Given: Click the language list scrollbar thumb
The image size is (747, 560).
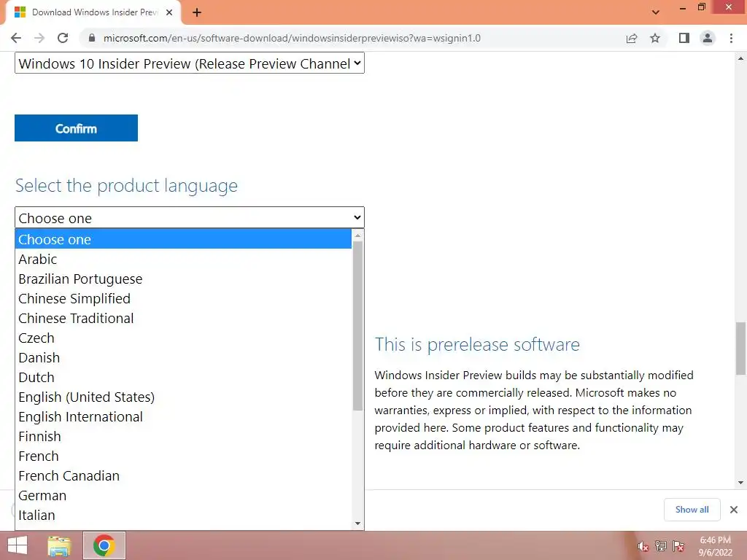Looking at the screenshot, I should (x=357, y=326).
